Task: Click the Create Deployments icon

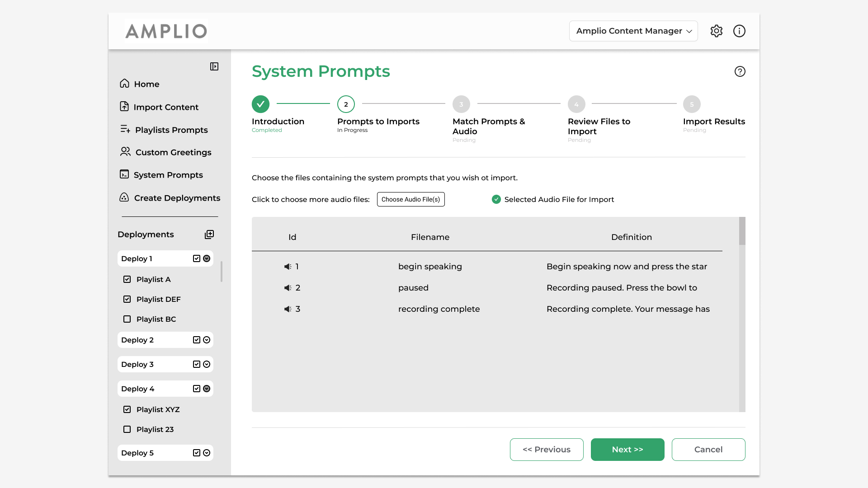Action: tap(124, 197)
